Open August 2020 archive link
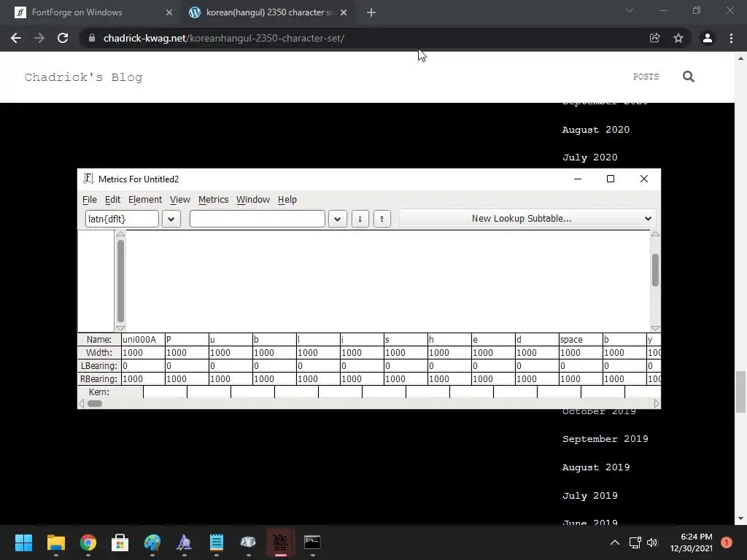 point(595,130)
